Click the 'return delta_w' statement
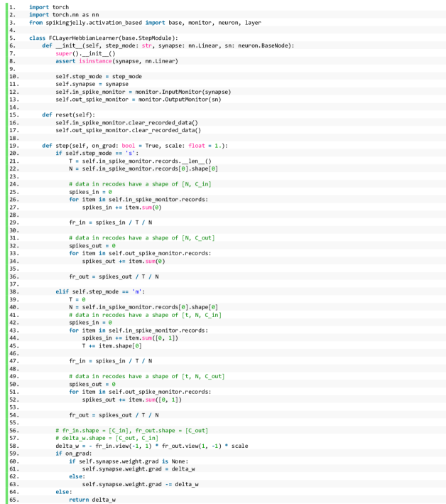The width and height of the screenshot is (446, 504). click(92, 500)
